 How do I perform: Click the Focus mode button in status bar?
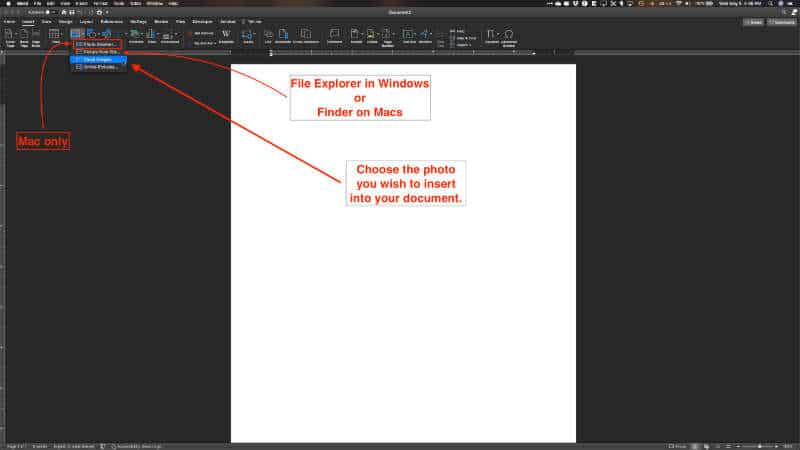point(678,446)
